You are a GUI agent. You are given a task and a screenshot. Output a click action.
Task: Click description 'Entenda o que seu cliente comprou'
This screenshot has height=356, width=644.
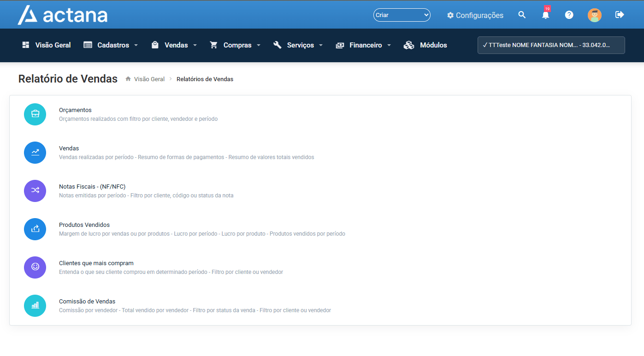tap(171, 272)
